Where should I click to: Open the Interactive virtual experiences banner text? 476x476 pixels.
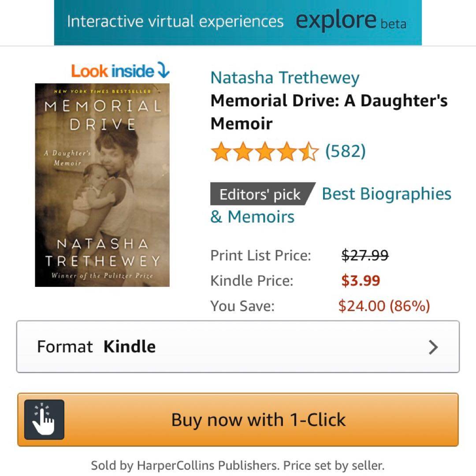(175, 21)
